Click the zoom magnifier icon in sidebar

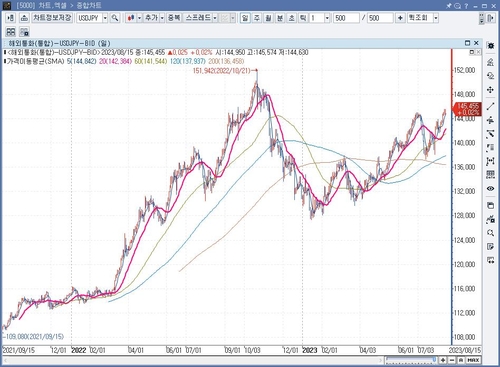(491, 233)
